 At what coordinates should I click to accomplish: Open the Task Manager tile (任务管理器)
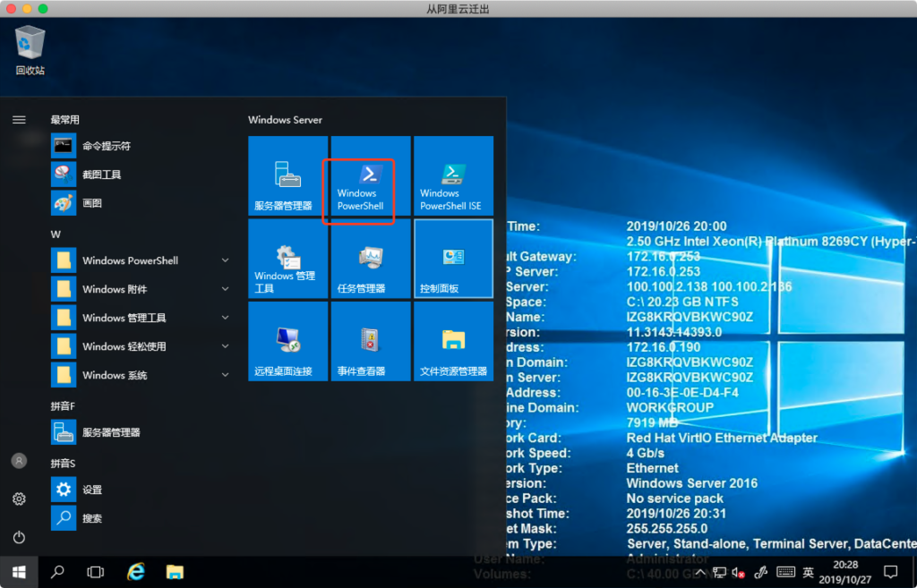tap(371, 260)
